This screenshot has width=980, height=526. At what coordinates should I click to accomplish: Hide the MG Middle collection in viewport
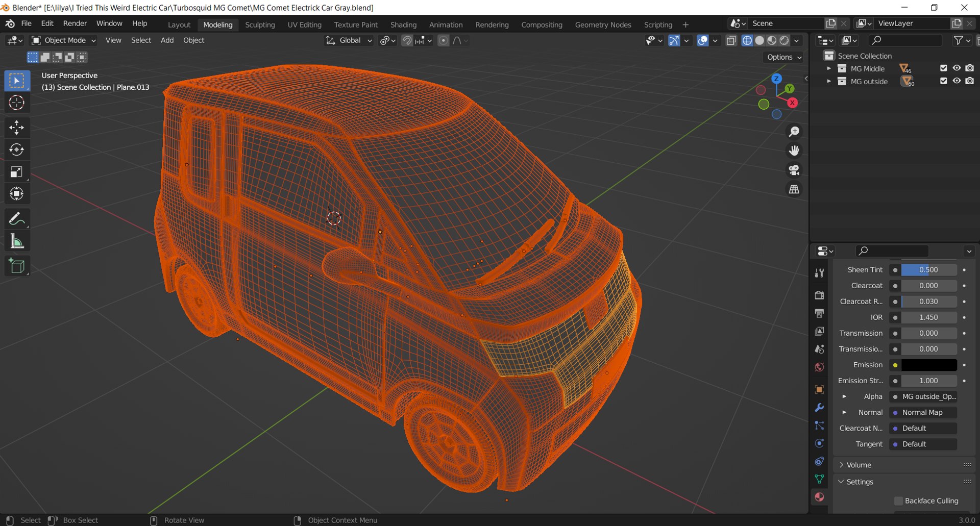tap(957, 68)
